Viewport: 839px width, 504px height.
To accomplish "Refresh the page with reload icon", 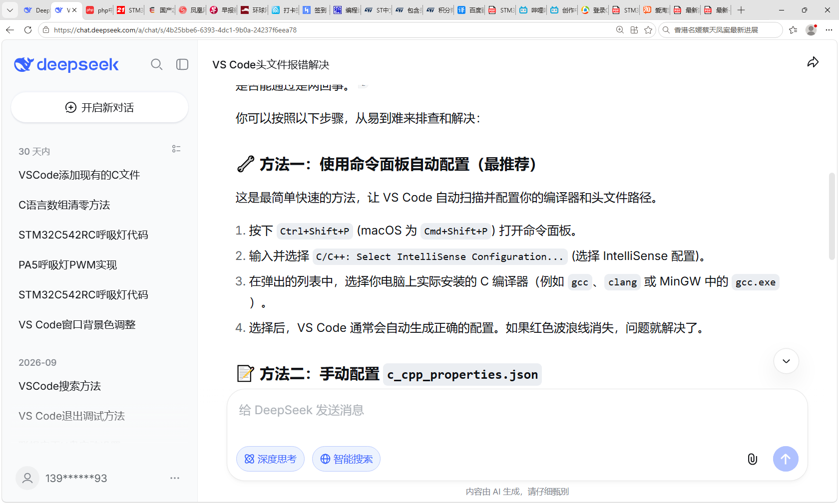I will tap(28, 30).
